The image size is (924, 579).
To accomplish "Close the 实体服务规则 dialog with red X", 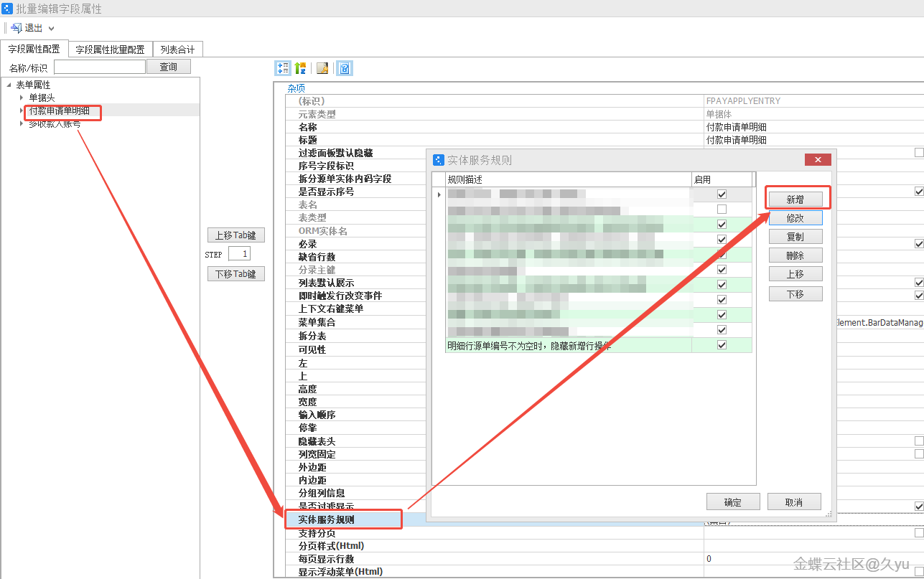I will pos(818,159).
